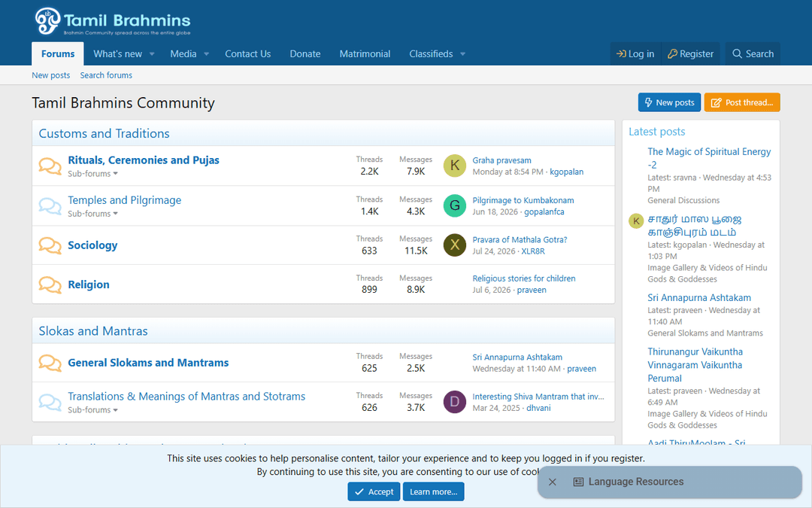Screen dimensions: 812x508
Task: Click the Rituals, Ceremonies and Pujas forum icon
Action: click(50, 166)
